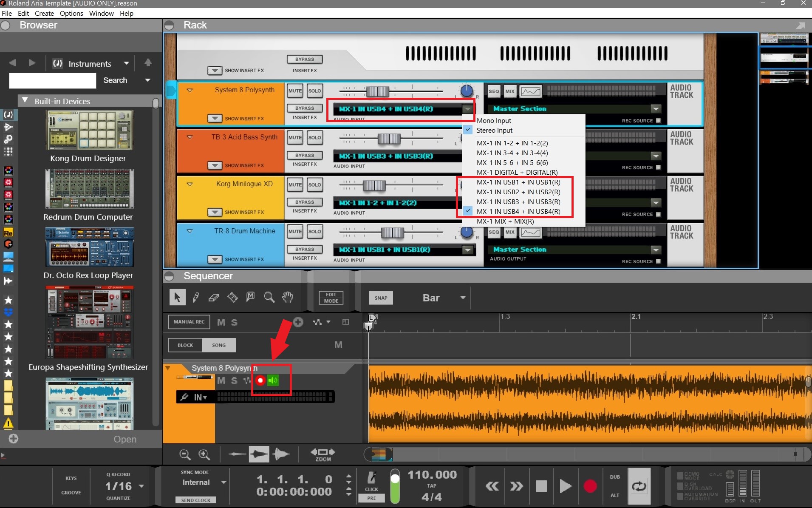Select the Hand tool
Screen dimensions: 812x508
[x=288, y=297]
